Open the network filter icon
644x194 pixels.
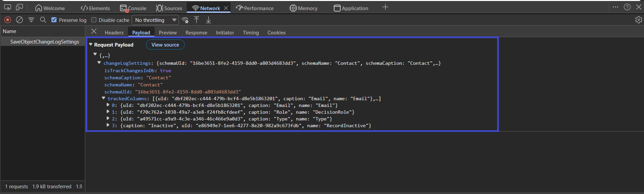pyautogui.click(x=31, y=20)
